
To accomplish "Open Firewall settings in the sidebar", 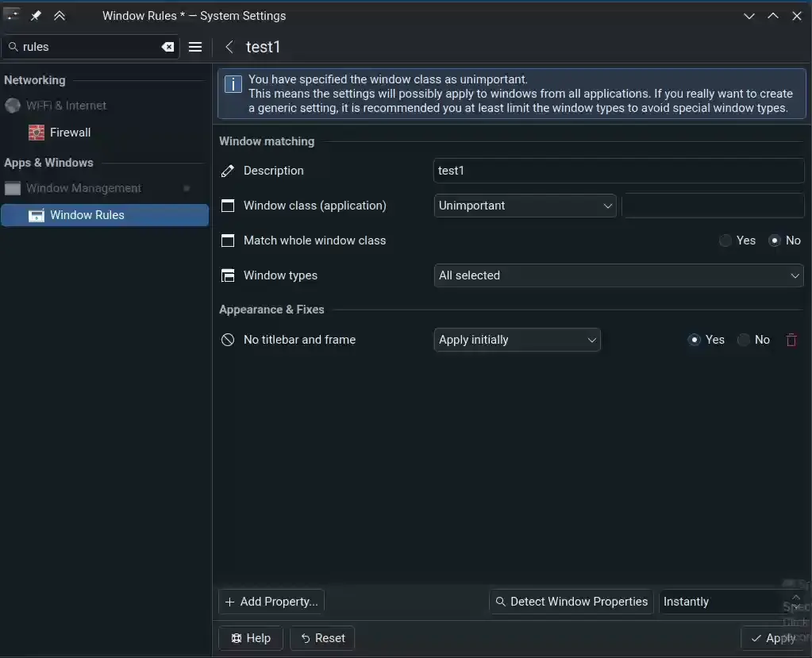I will pos(105,133).
